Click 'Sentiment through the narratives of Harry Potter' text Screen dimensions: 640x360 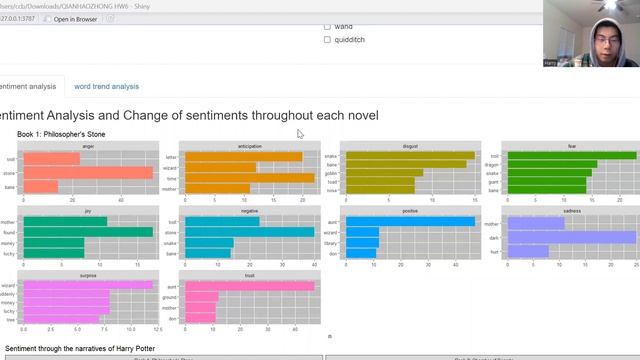pyautogui.click(x=80, y=349)
